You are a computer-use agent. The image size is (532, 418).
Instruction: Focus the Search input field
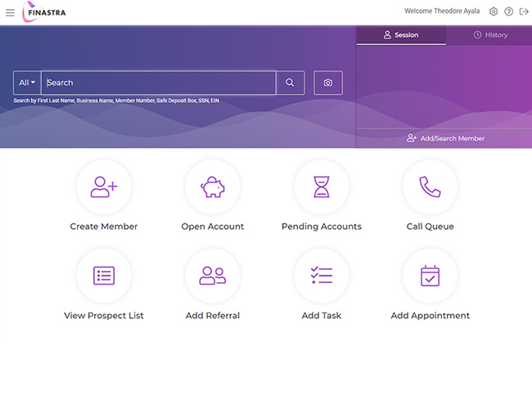tap(159, 83)
